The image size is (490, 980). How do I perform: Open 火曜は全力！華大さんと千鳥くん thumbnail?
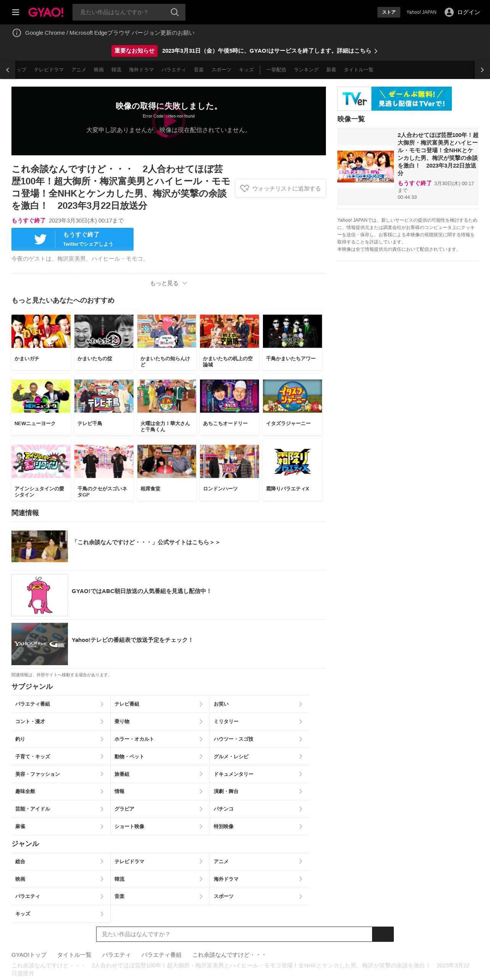pos(167,396)
